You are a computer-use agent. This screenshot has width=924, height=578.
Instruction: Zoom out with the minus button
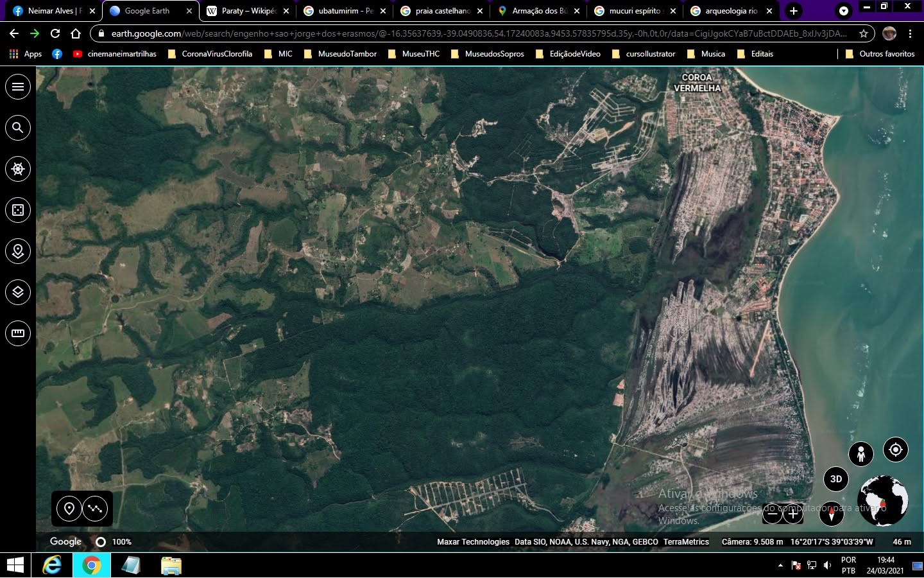[773, 513]
